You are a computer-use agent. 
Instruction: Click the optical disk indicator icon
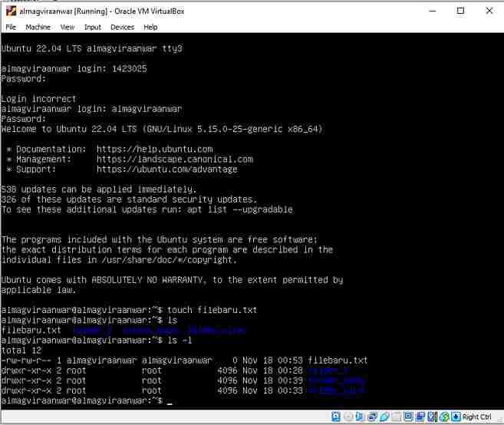coord(349,417)
